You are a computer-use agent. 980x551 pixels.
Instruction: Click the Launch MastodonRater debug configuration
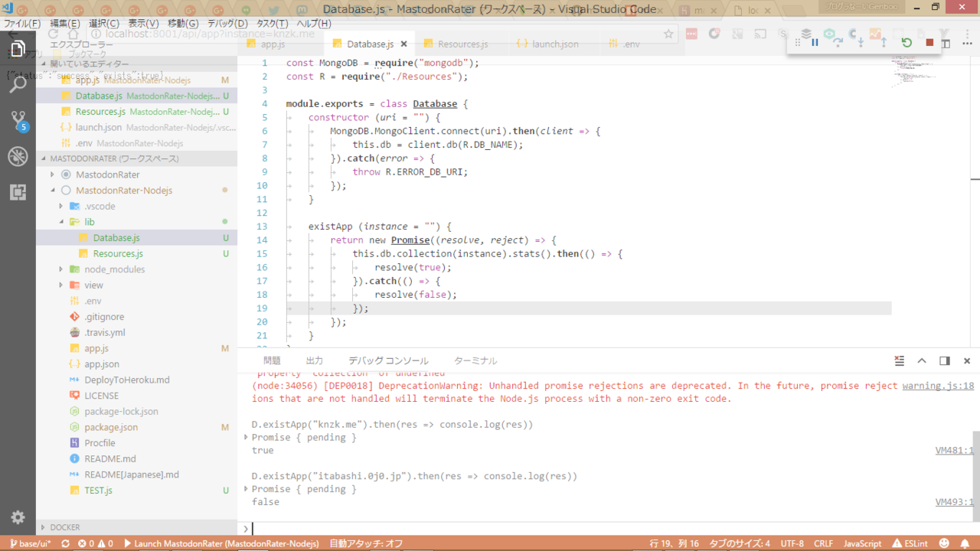click(x=220, y=543)
